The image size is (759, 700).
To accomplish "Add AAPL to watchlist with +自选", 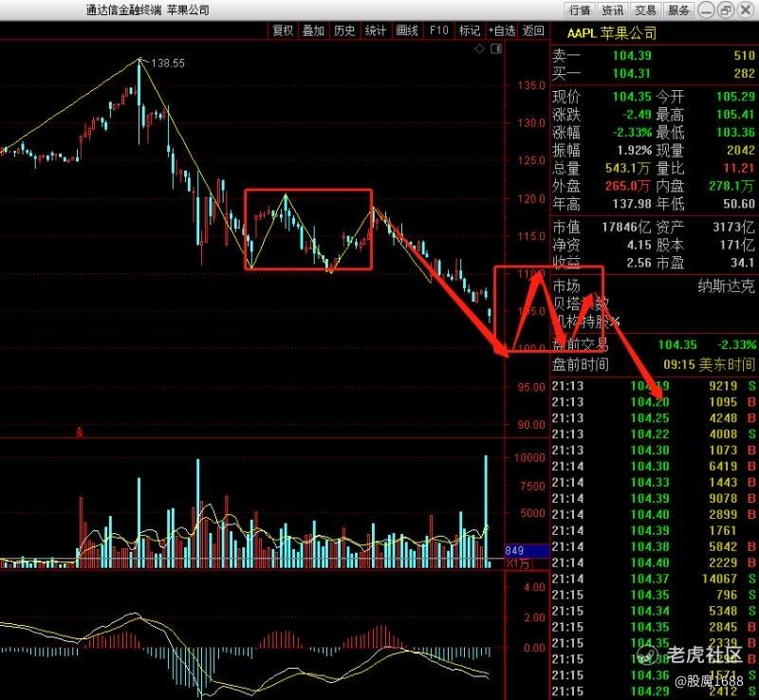I will [x=502, y=30].
